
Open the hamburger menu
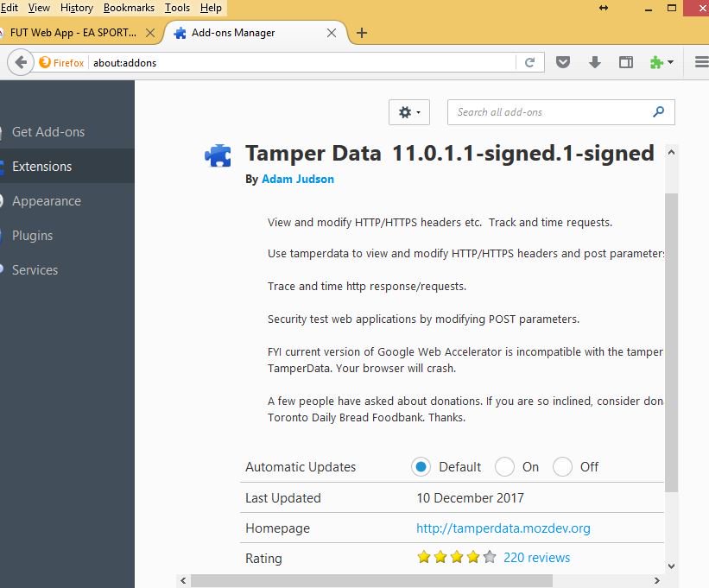tap(702, 62)
